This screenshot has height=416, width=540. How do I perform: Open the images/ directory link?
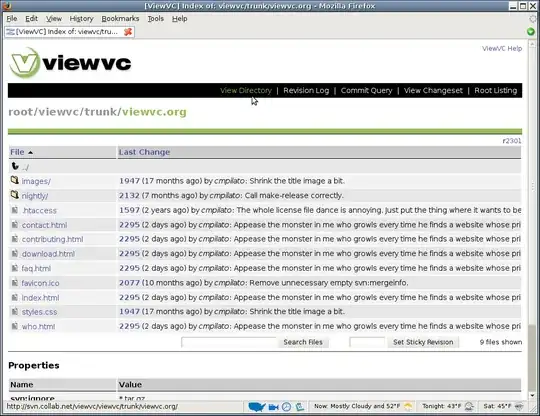coord(36,181)
